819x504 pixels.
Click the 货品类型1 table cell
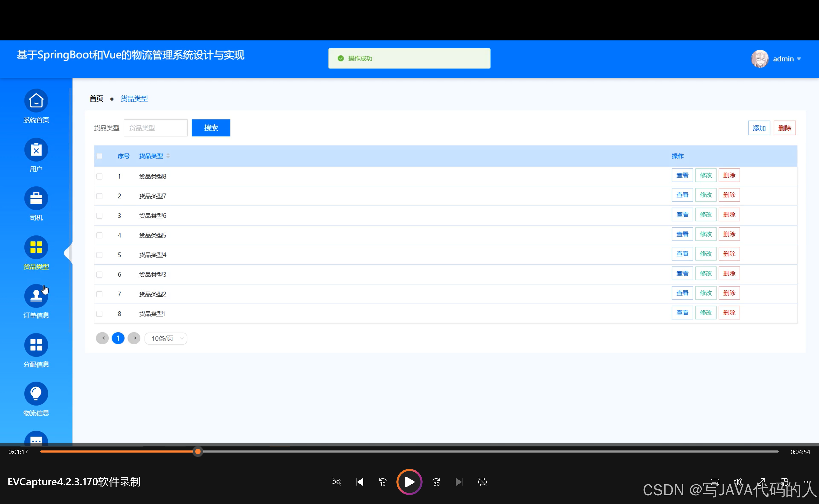[x=152, y=314]
